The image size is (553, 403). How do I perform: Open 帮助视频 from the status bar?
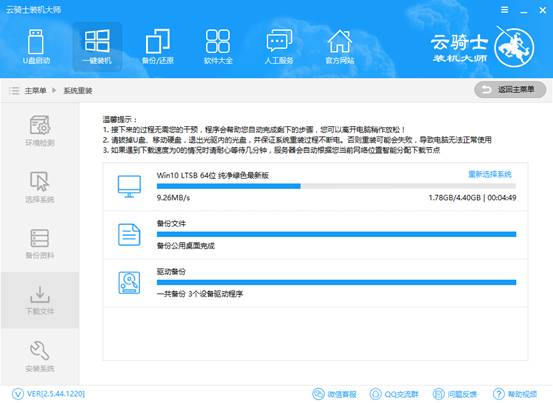(515, 394)
